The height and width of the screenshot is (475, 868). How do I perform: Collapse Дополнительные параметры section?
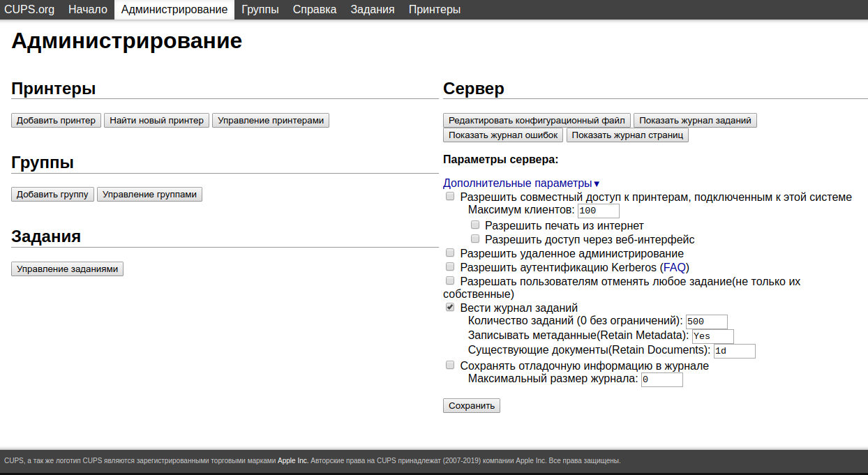point(521,183)
